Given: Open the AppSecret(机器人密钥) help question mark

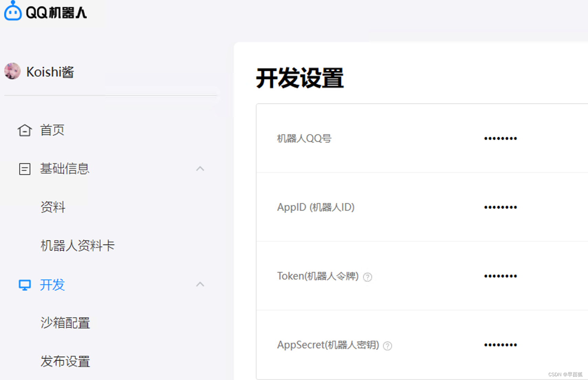Looking at the screenshot, I should [387, 346].
